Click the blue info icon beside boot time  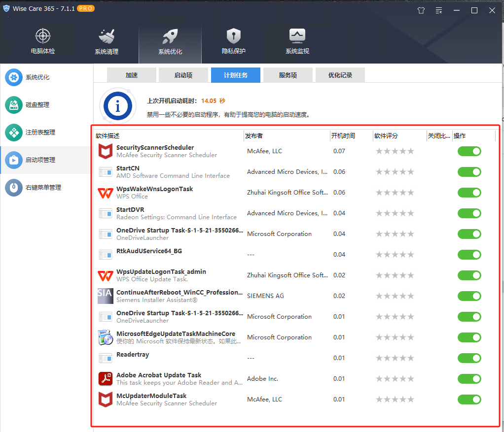coord(118,106)
